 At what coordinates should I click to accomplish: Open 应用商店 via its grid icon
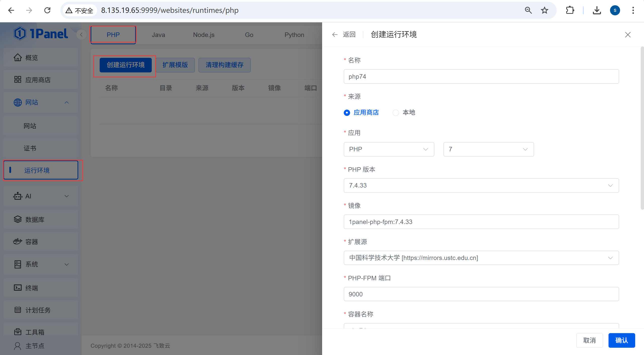tap(18, 80)
